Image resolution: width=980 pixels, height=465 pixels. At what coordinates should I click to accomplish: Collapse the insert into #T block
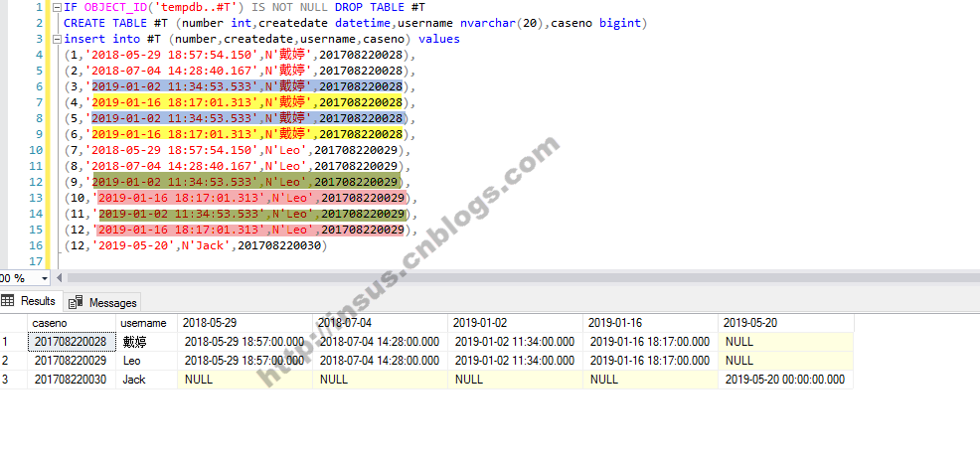point(55,39)
